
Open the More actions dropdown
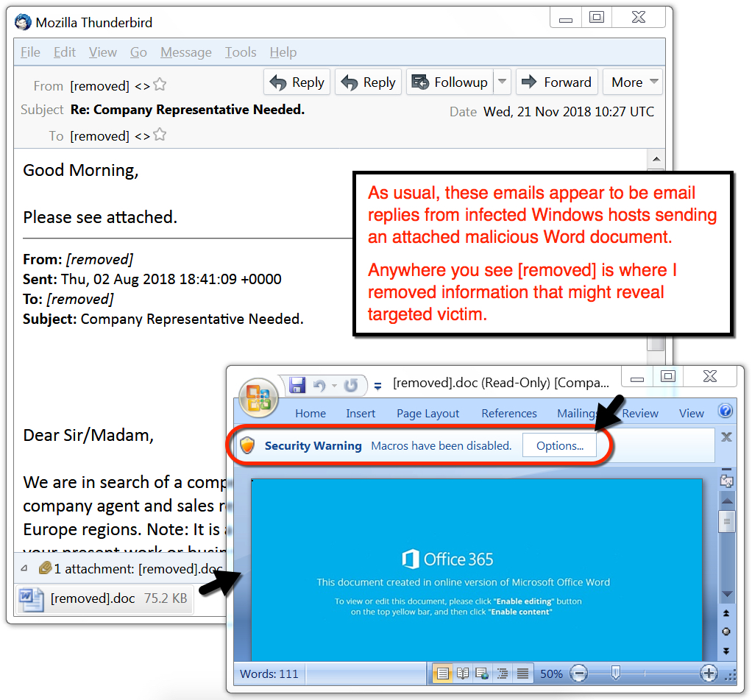[633, 82]
